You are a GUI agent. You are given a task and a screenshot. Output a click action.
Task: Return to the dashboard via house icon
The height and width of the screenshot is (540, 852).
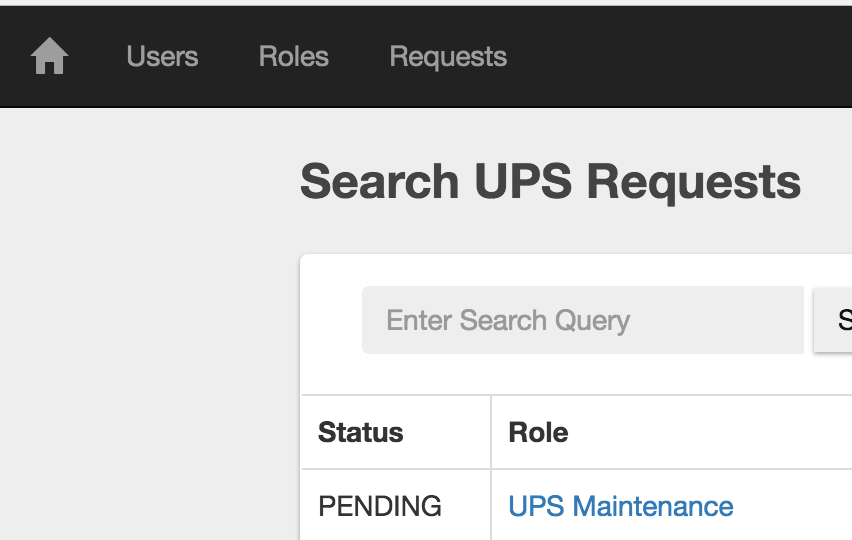49,56
